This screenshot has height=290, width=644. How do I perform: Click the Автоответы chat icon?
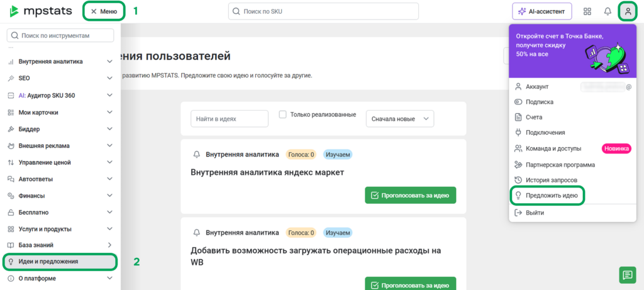pos(11,179)
